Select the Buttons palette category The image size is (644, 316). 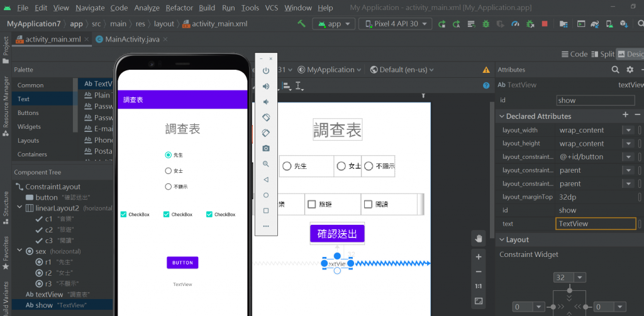point(28,113)
